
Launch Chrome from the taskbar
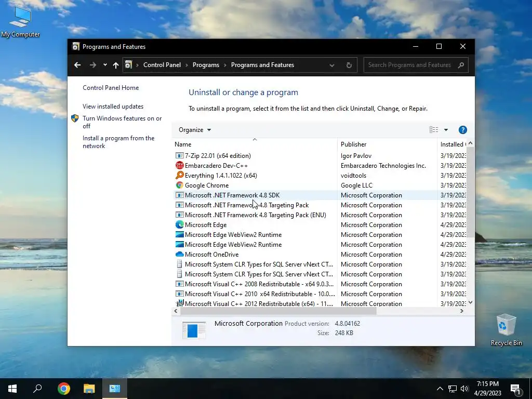(x=64, y=389)
